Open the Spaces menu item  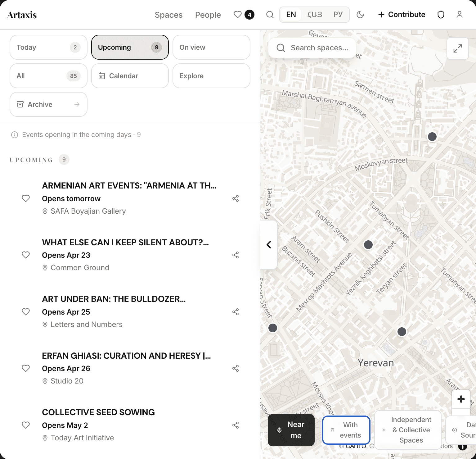[x=168, y=15]
